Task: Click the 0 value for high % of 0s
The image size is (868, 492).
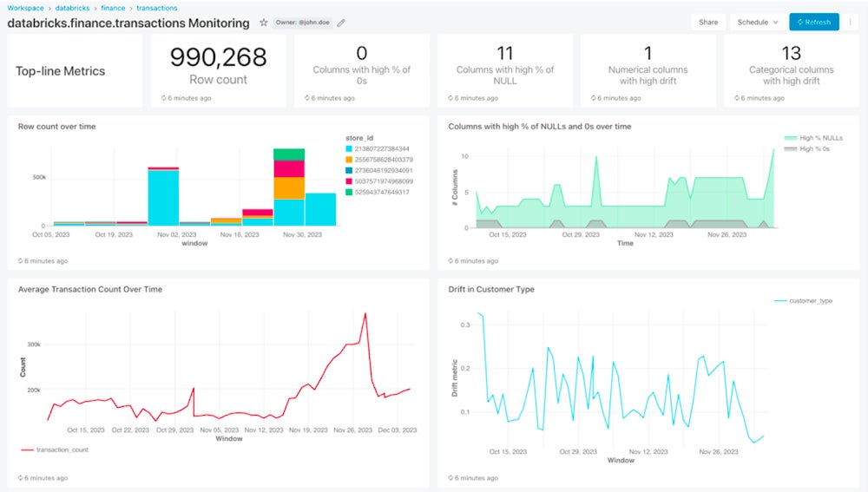Action: 361,53
